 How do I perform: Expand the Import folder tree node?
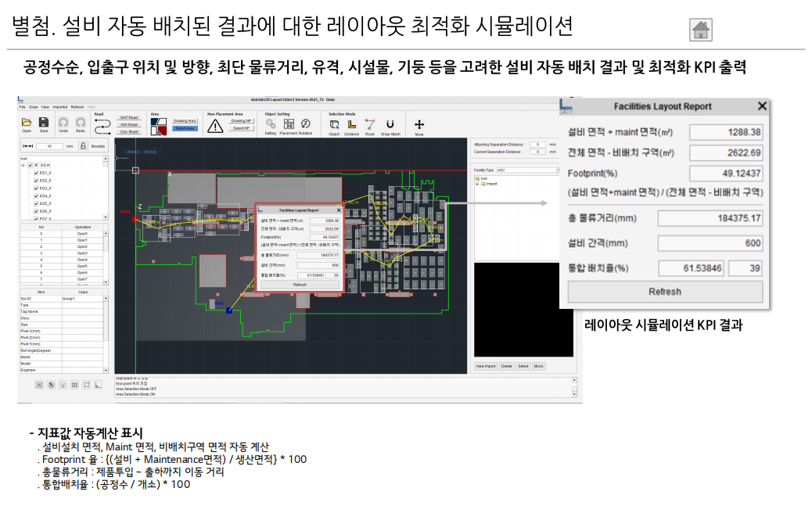click(x=478, y=184)
